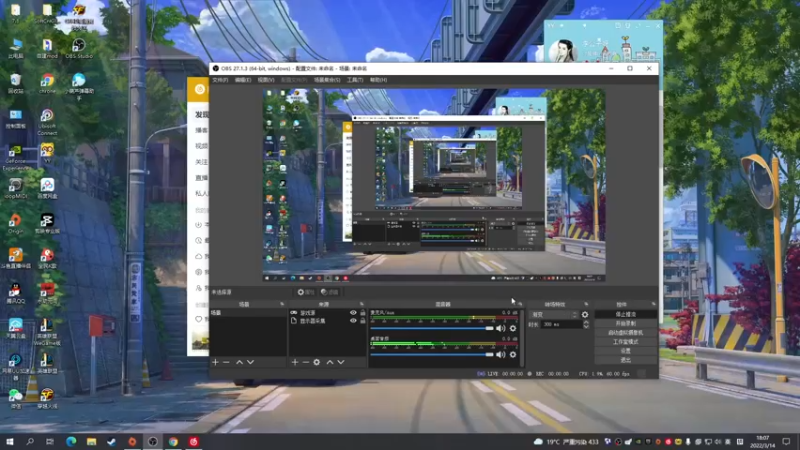Viewport: 800px width, 450px height.
Task: Open Microsoft Edge from the taskbar
Action: [71, 441]
